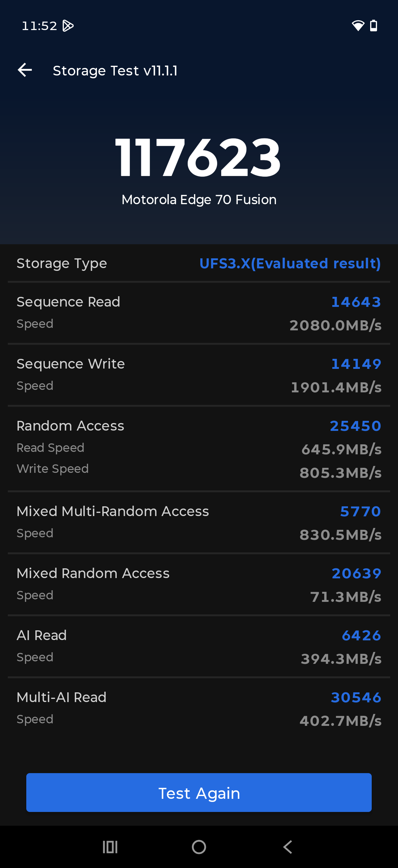This screenshot has height=868, width=398.
Task: Tap the back arrow in the header
Action: (x=25, y=70)
